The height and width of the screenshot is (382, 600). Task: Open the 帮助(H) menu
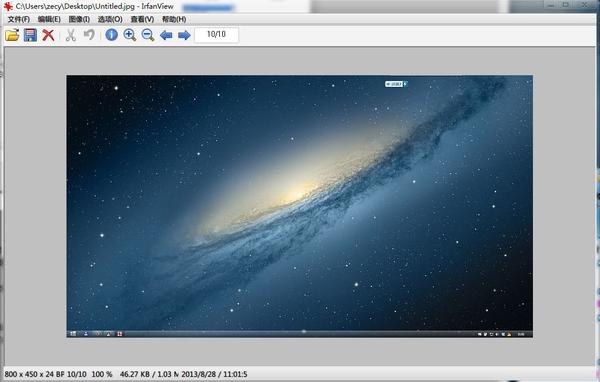click(x=174, y=19)
